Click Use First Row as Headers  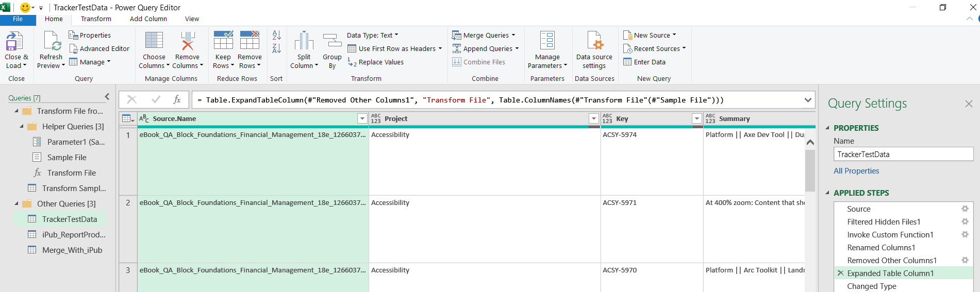pyautogui.click(x=395, y=48)
